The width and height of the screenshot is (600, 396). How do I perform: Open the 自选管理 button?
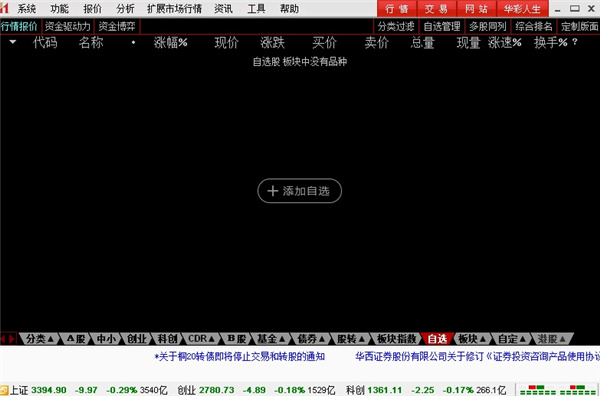tap(442, 26)
